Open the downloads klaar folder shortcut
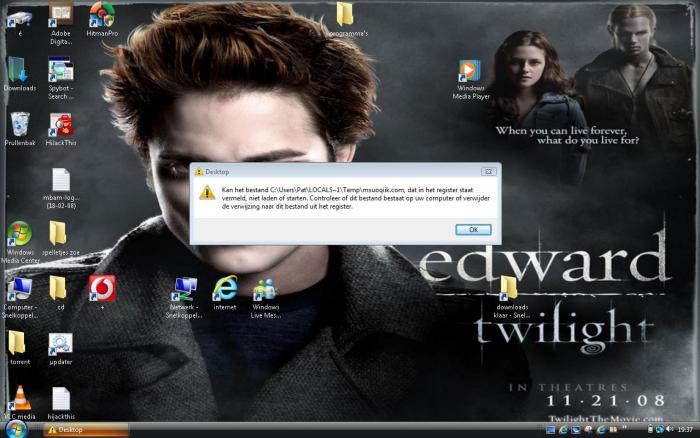 click(x=512, y=296)
